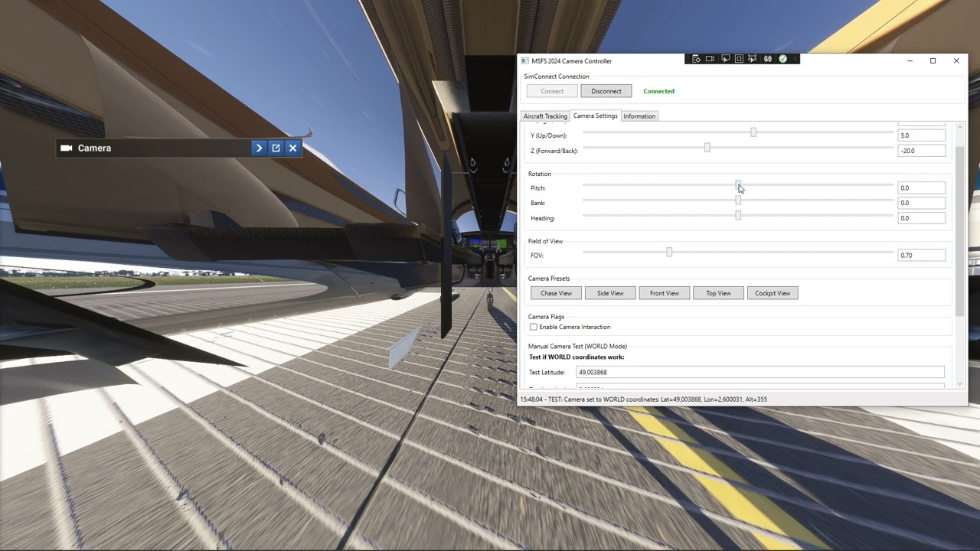This screenshot has width=980, height=551.
Task: Click the green Connected status text
Action: 658,91
